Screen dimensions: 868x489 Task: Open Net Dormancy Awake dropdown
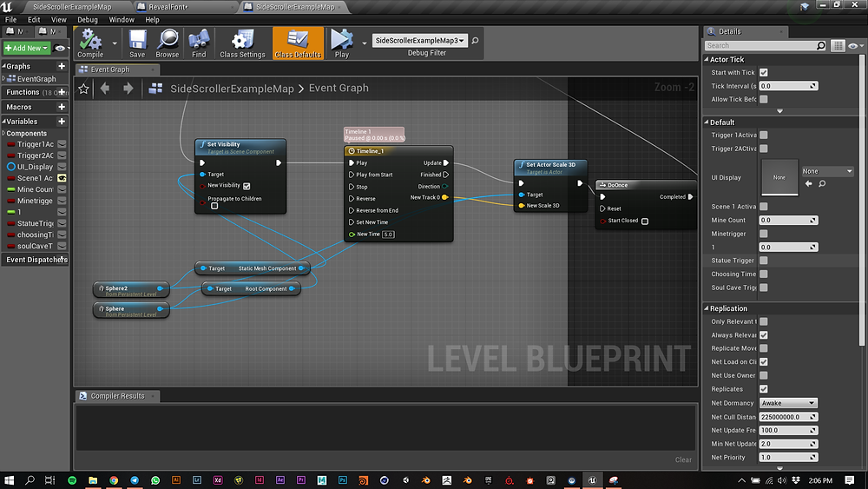coord(788,403)
